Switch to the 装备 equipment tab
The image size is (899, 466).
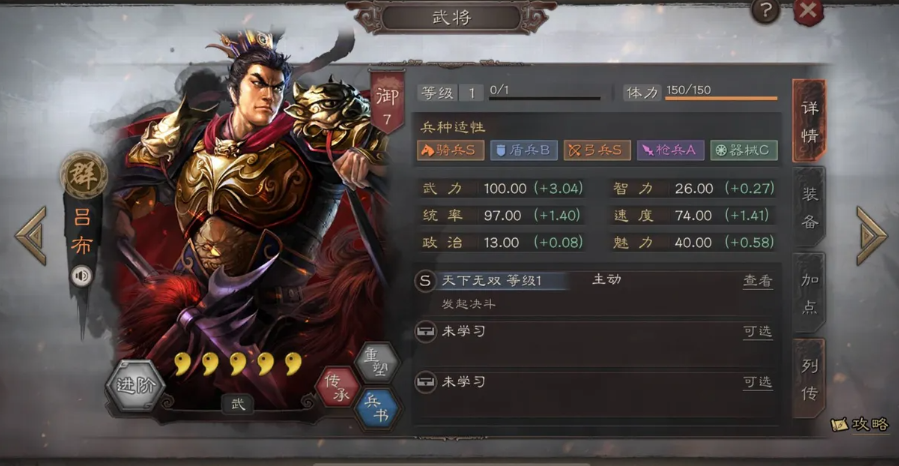[810, 207]
